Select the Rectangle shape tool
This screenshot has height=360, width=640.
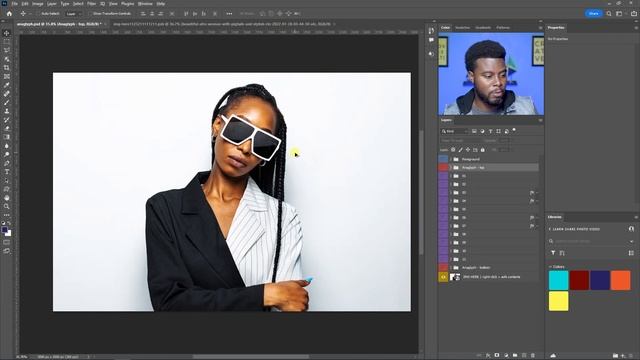click(7, 189)
